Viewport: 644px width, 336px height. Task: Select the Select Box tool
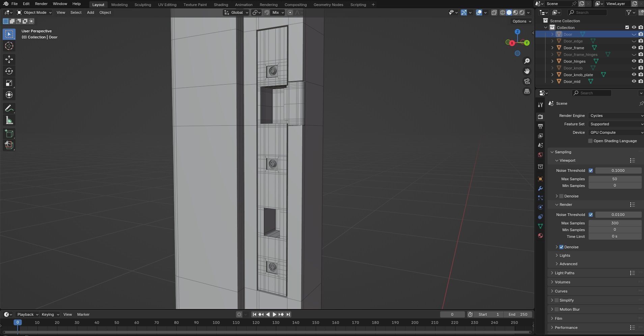[9, 34]
